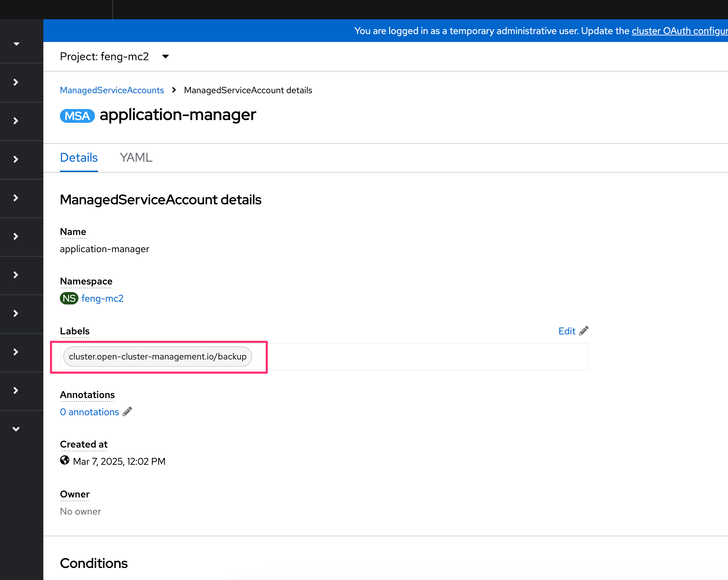The width and height of the screenshot is (728, 580).
Task: Open the perspective switcher caret in the sidebar
Action: coord(16,44)
